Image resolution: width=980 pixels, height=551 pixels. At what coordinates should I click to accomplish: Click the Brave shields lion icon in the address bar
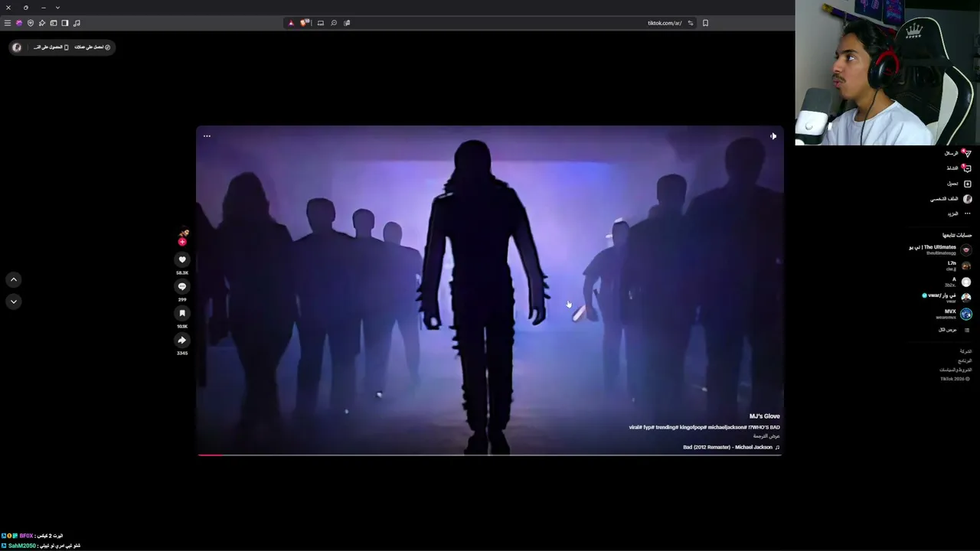304,23
